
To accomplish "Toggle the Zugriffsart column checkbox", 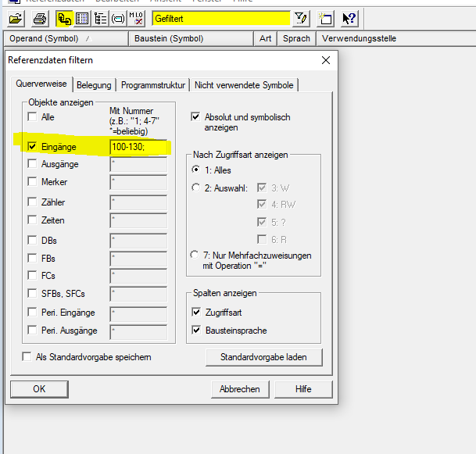I will (x=196, y=312).
